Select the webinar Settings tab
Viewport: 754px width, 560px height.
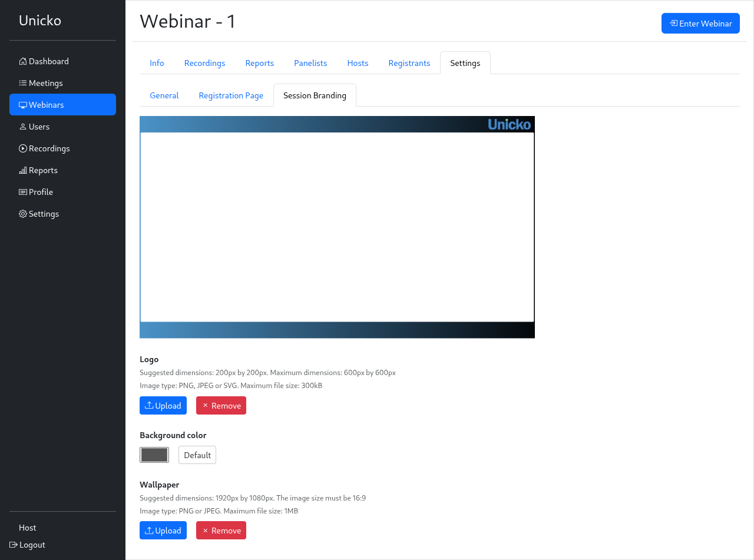pyautogui.click(x=465, y=63)
